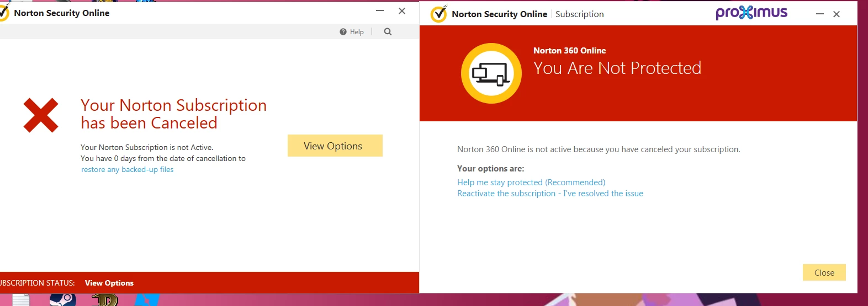This screenshot has height=306, width=868.
Task: Click the Close button in the Subscription window
Action: click(824, 272)
